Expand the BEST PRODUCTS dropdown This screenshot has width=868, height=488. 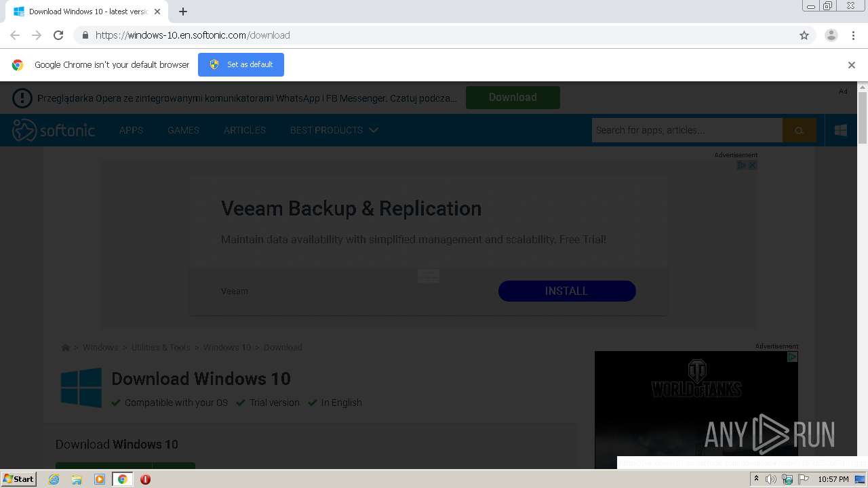coord(334,130)
